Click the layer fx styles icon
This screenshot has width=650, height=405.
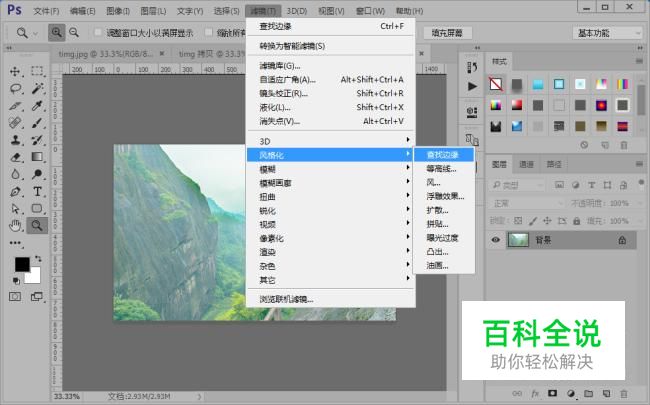[x=535, y=393]
